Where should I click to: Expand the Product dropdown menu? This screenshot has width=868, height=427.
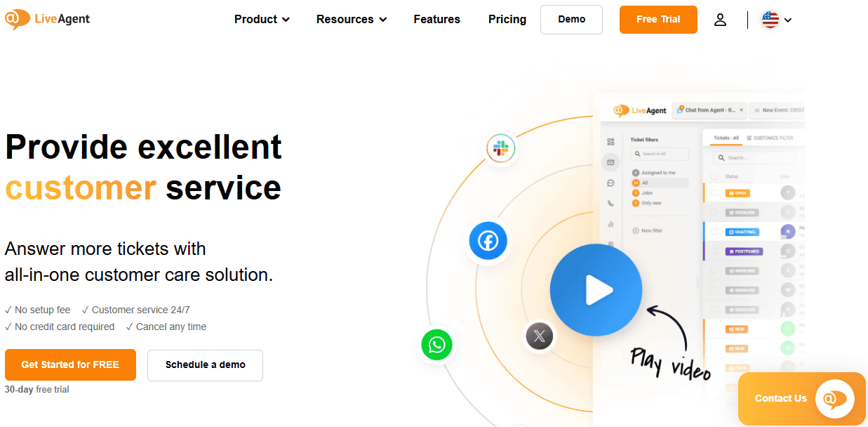tap(261, 20)
